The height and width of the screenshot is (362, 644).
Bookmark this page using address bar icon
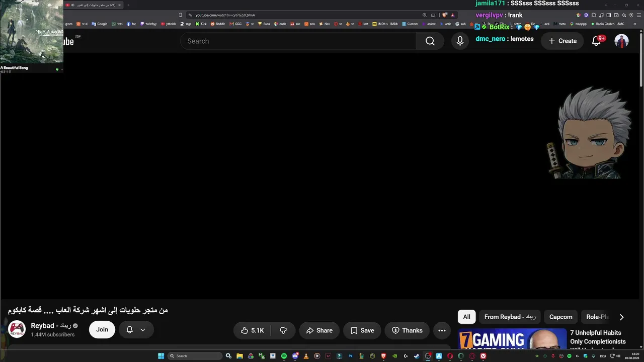click(180, 15)
